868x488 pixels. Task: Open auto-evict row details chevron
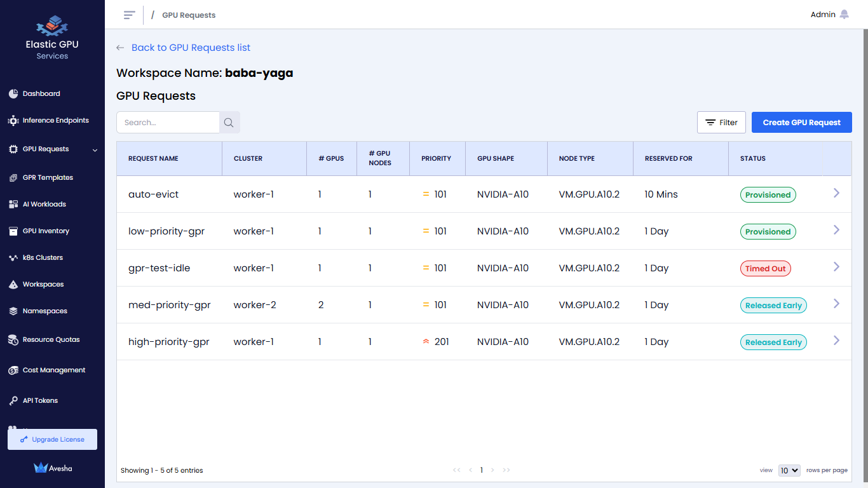click(836, 193)
